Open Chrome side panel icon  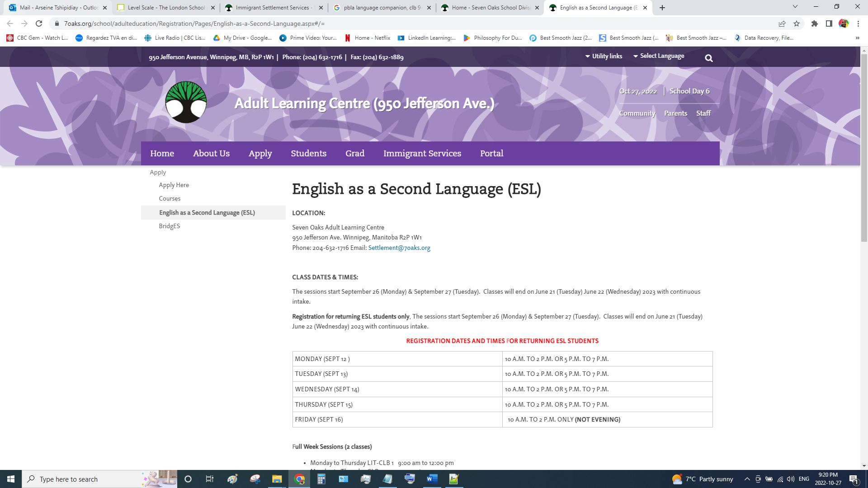click(829, 23)
